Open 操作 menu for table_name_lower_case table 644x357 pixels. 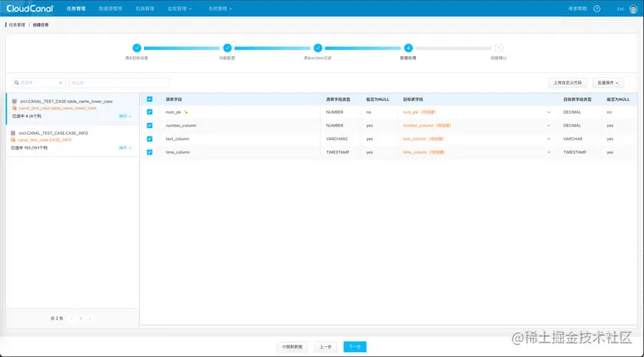coord(125,116)
